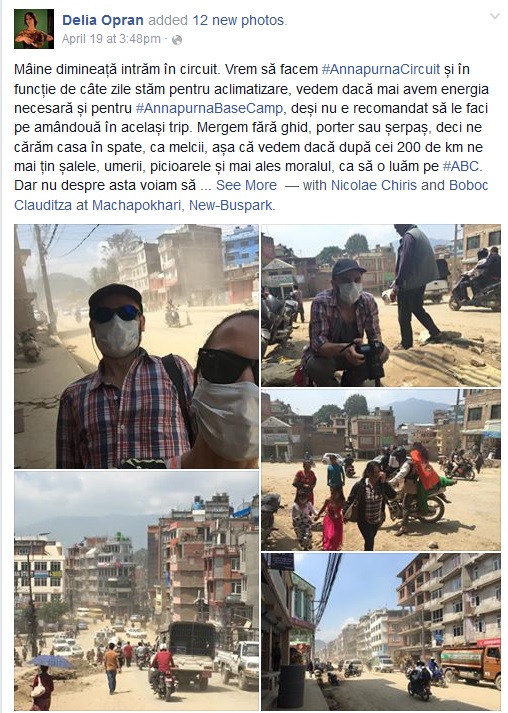This screenshot has width=508, height=713.
Task: Open Delia Opran's profile name link
Action: tap(103, 20)
